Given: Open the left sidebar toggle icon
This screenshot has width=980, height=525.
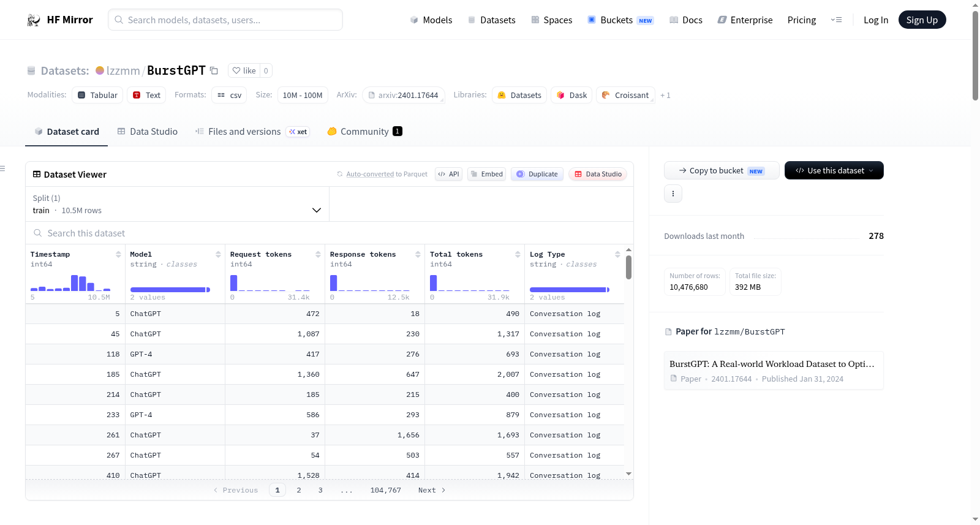Looking at the screenshot, I should coord(2,168).
